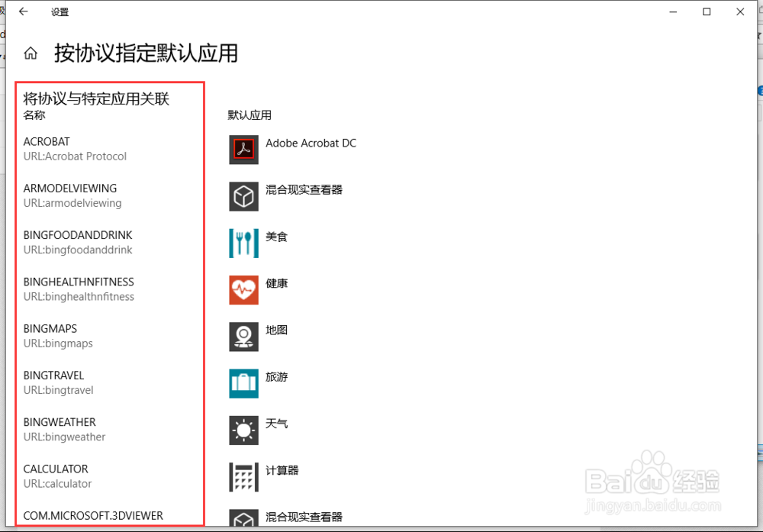763x532 pixels.
Task: Change default app 计算器
Action: coord(282,470)
